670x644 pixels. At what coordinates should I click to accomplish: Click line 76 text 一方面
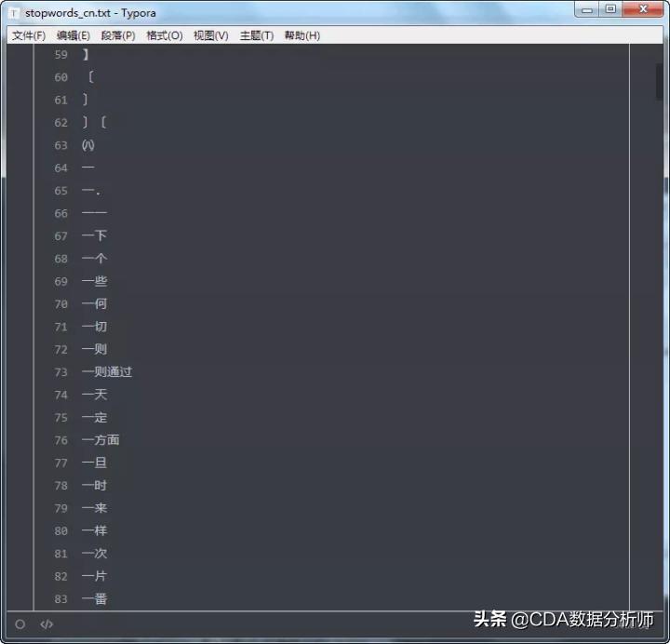(100, 440)
